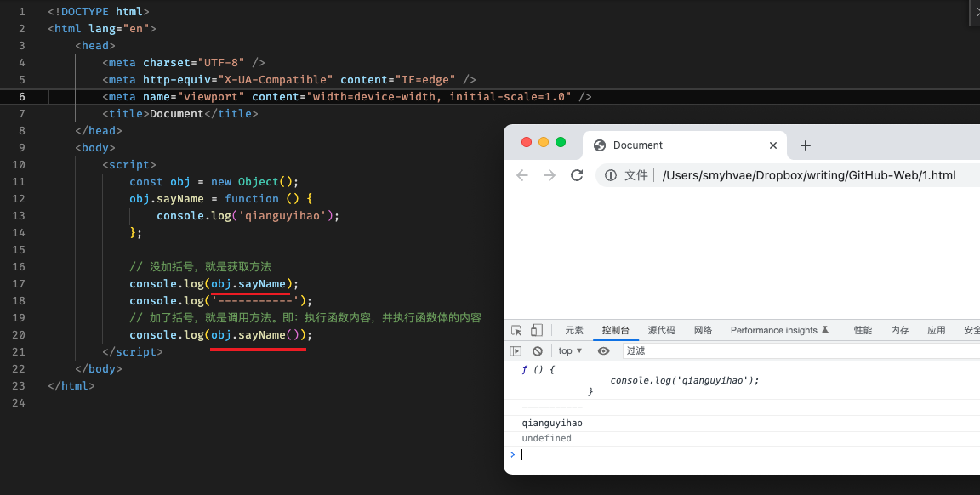Focus the console filter input field
Screen dimensions: 980x495
click(x=801, y=350)
